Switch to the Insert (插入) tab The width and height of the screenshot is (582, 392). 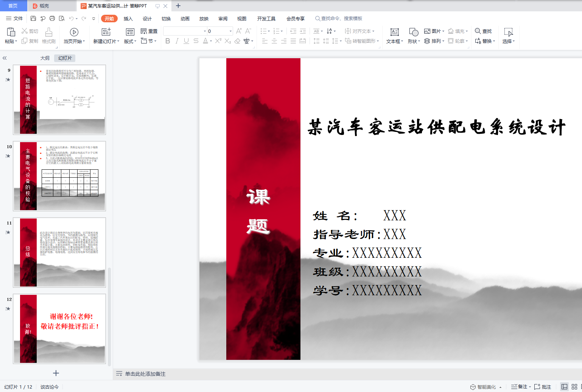click(x=128, y=19)
